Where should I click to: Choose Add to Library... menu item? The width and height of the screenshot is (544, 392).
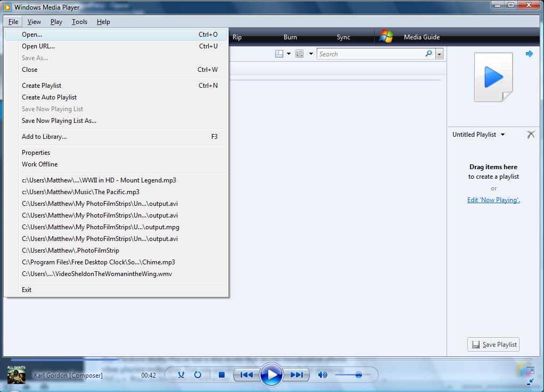pyautogui.click(x=116, y=137)
